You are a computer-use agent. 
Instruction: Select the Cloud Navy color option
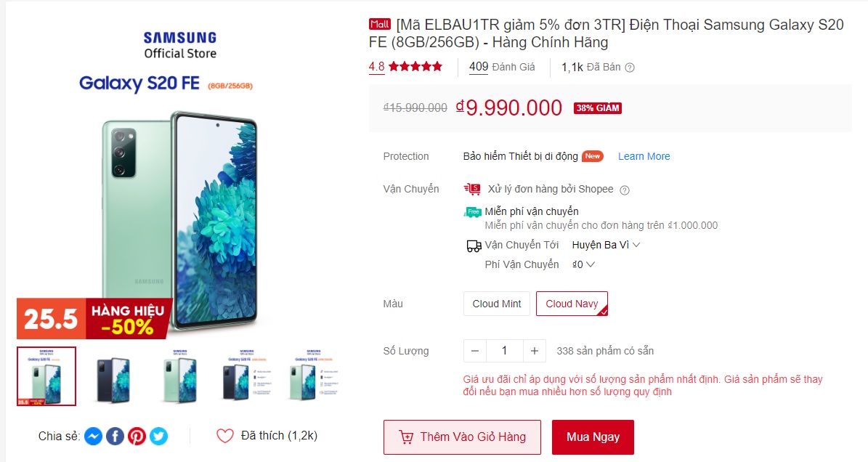click(x=572, y=304)
